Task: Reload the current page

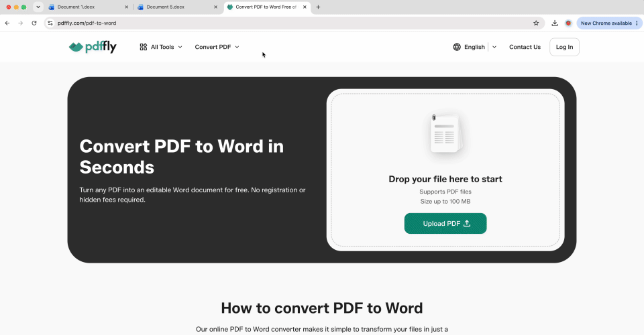Action: click(x=34, y=23)
